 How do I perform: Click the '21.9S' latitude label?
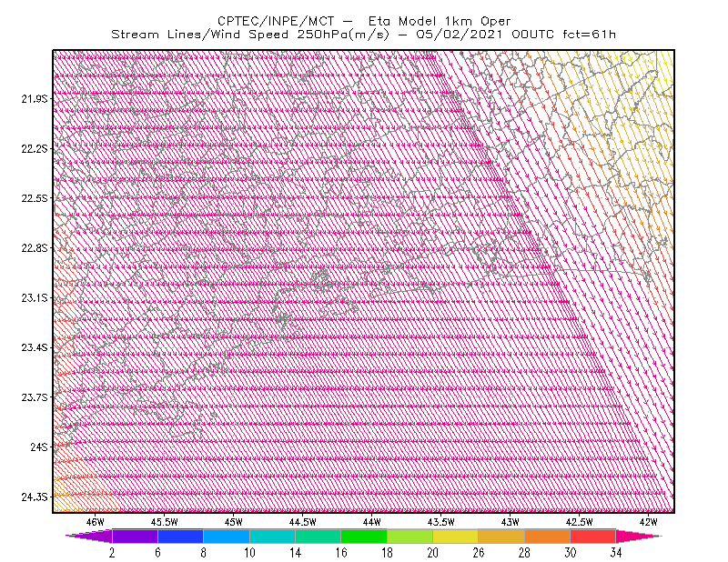(x=35, y=98)
